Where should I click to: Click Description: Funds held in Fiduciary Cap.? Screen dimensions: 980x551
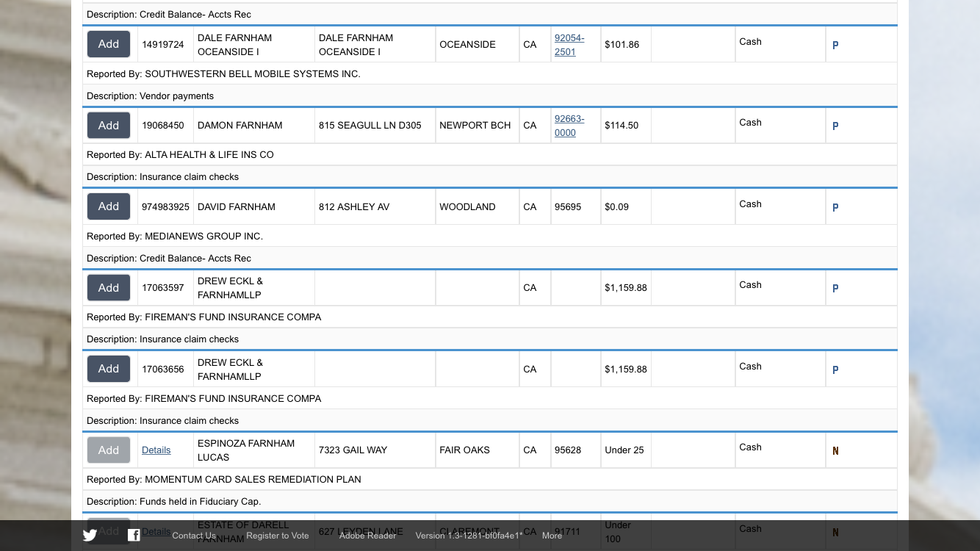[490, 502]
